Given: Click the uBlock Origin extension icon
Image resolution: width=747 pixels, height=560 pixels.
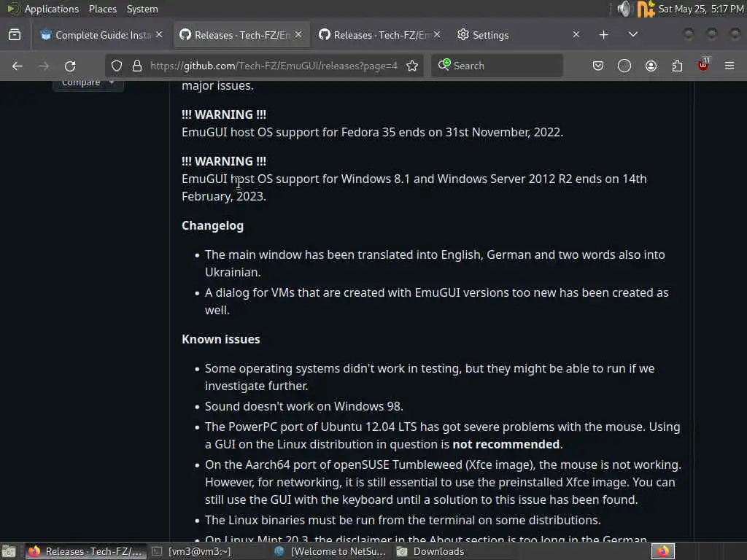Looking at the screenshot, I should 703,65.
